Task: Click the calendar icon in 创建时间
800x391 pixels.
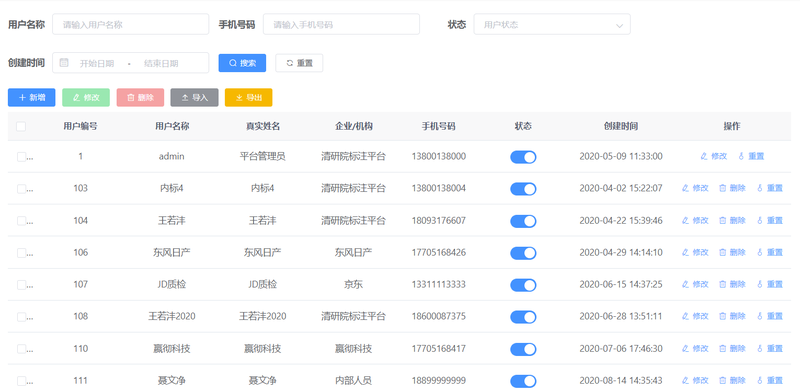Action: click(x=64, y=63)
